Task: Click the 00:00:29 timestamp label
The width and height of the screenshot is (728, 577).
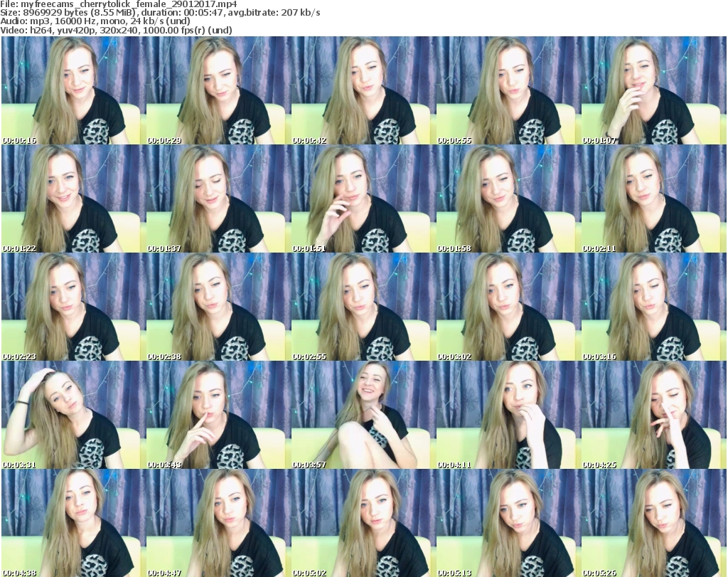Action: (x=164, y=140)
